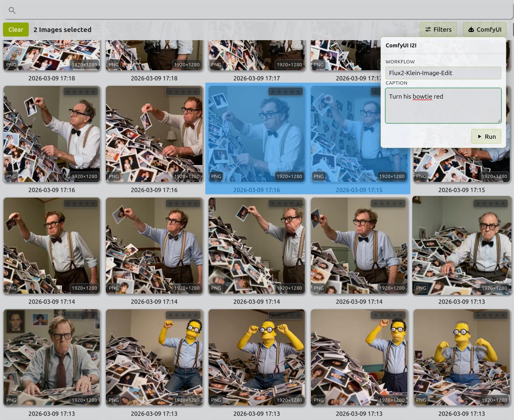Toggle the ComfyUI popup button
The image size is (514, 420).
pyautogui.click(x=485, y=29)
